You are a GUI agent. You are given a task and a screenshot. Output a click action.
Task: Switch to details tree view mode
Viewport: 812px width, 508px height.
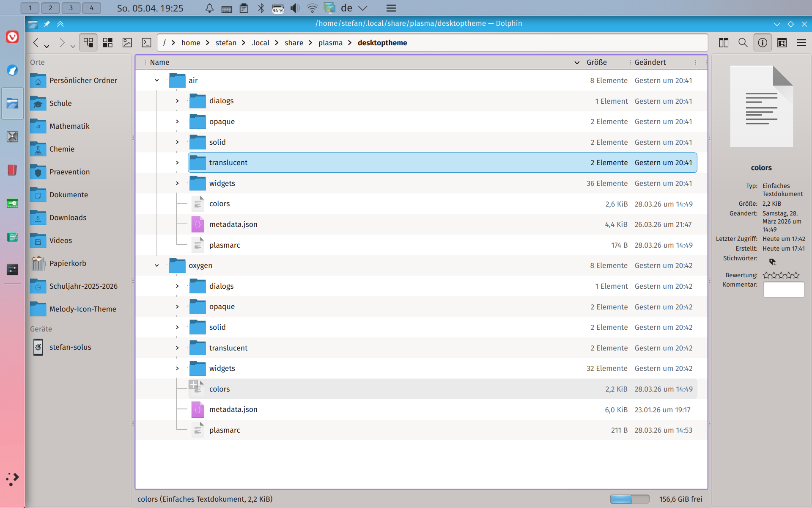click(88, 43)
